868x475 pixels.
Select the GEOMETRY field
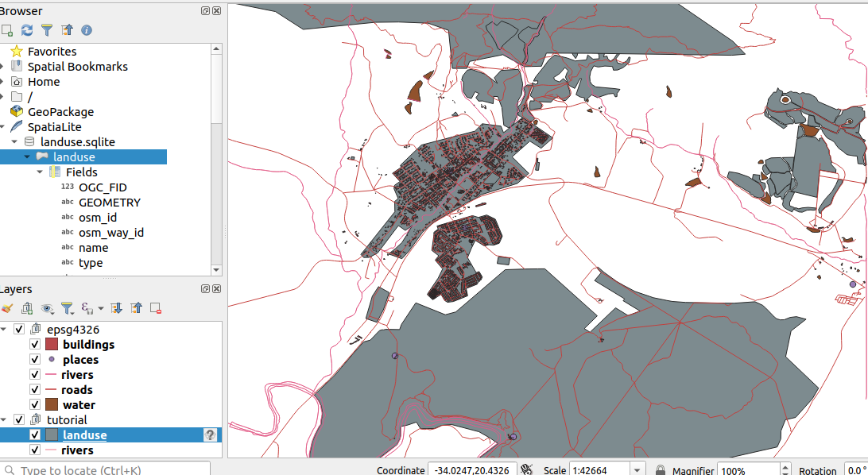coord(110,203)
